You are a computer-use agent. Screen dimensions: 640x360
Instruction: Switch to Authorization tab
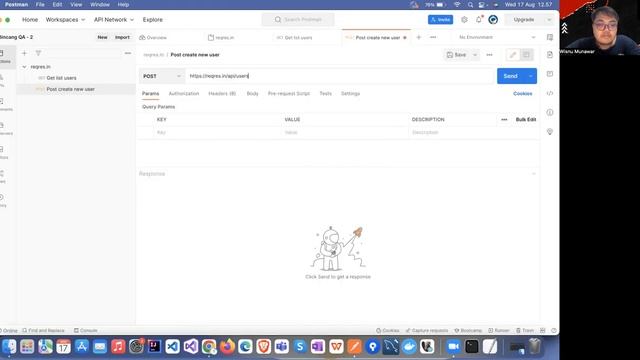tap(184, 93)
